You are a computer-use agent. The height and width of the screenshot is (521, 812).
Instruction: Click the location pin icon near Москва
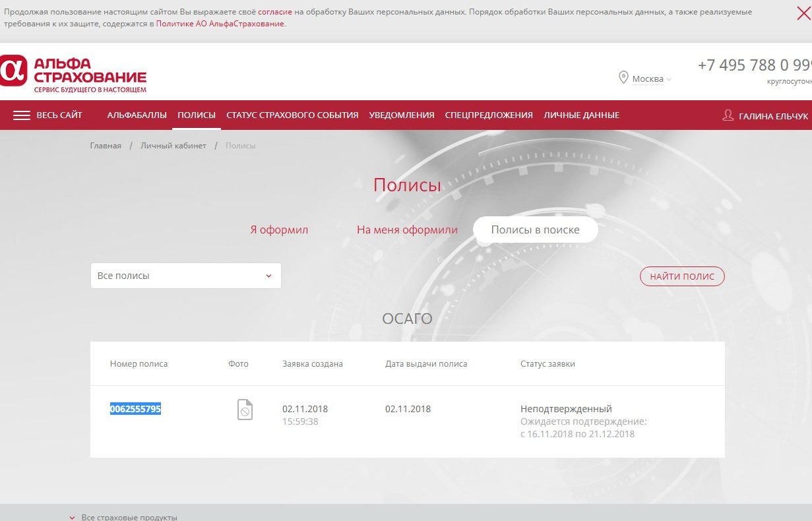[x=623, y=78]
